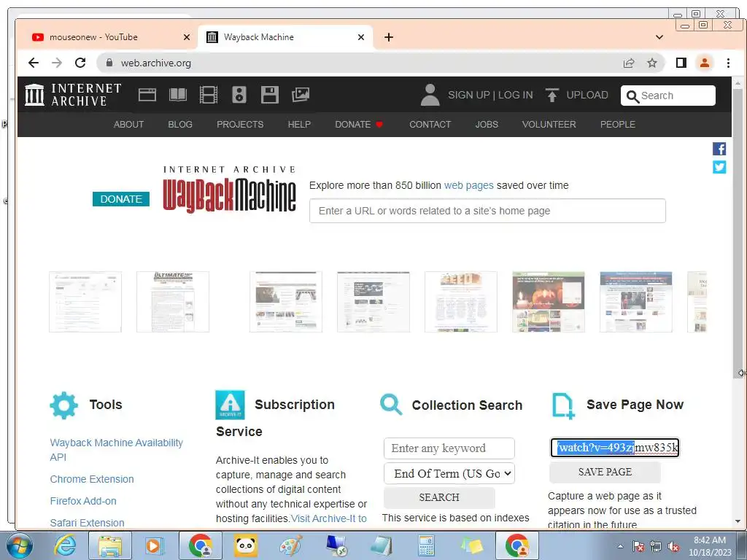This screenshot has width=747, height=560.
Task: Open the VOLUNTEER menu item
Action: click(x=549, y=124)
